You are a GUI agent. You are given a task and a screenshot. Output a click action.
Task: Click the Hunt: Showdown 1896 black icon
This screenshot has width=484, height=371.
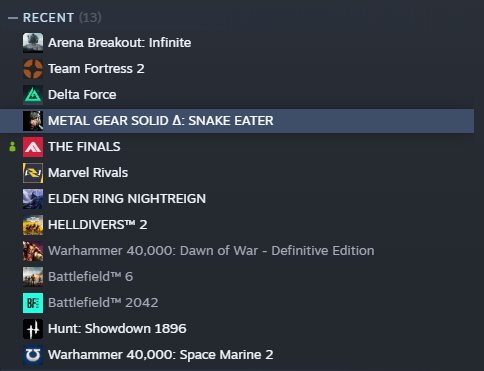[x=33, y=329]
